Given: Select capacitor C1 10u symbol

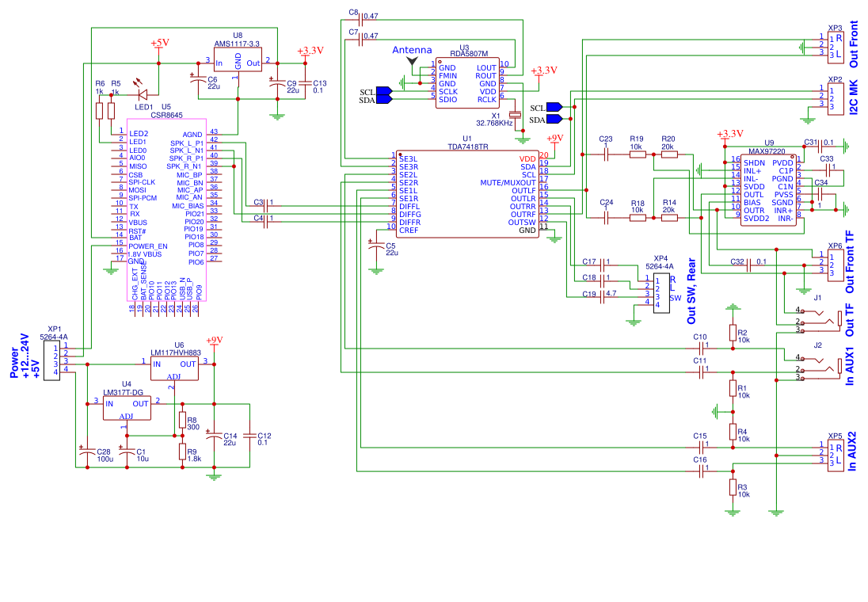Looking at the screenshot, I should click(127, 451).
